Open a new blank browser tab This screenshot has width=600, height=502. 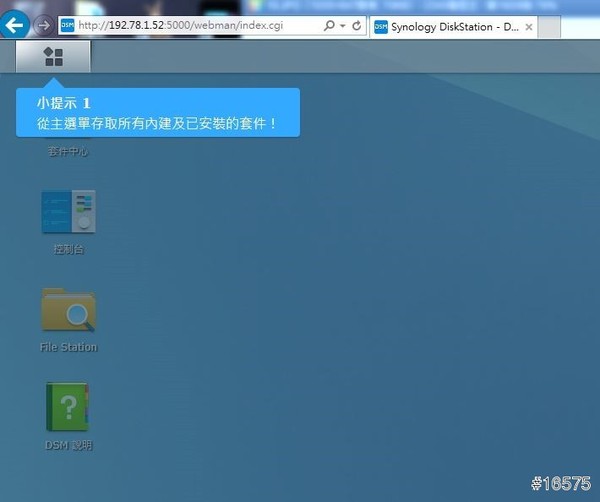tap(549, 27)
